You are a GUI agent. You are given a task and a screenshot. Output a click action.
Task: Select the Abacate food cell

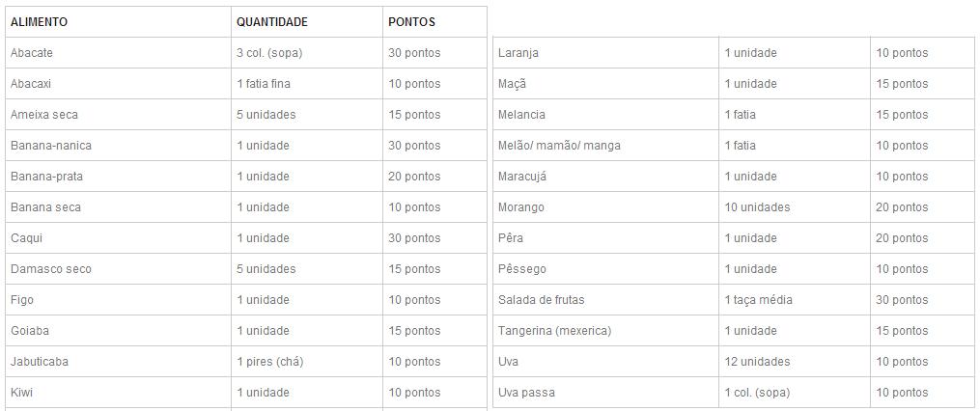pyautogui.click(x=31, y=53)
